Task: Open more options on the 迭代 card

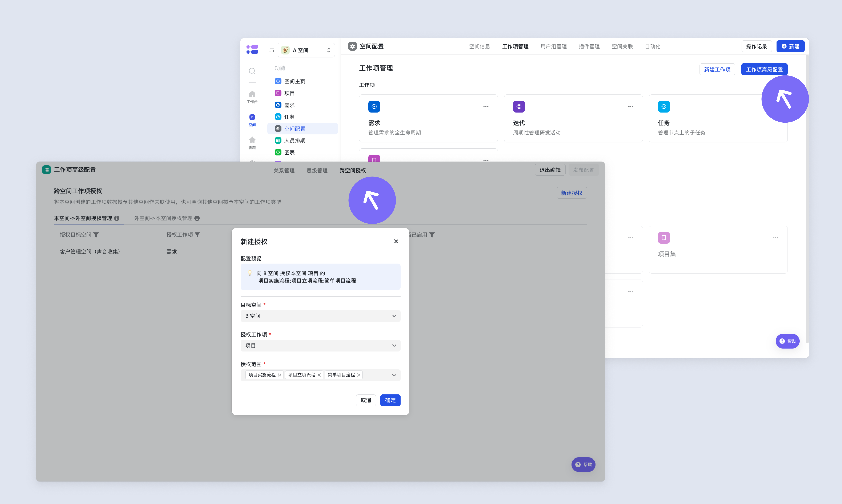Action: 630,107
